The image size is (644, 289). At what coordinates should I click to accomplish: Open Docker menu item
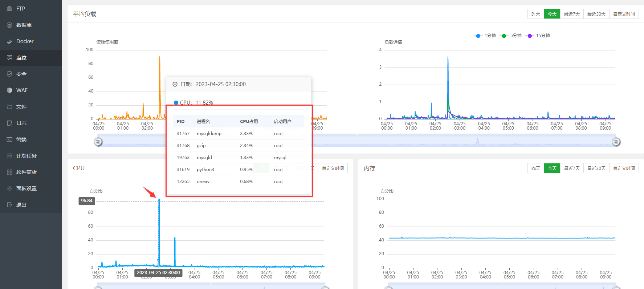tap(31, 41)
